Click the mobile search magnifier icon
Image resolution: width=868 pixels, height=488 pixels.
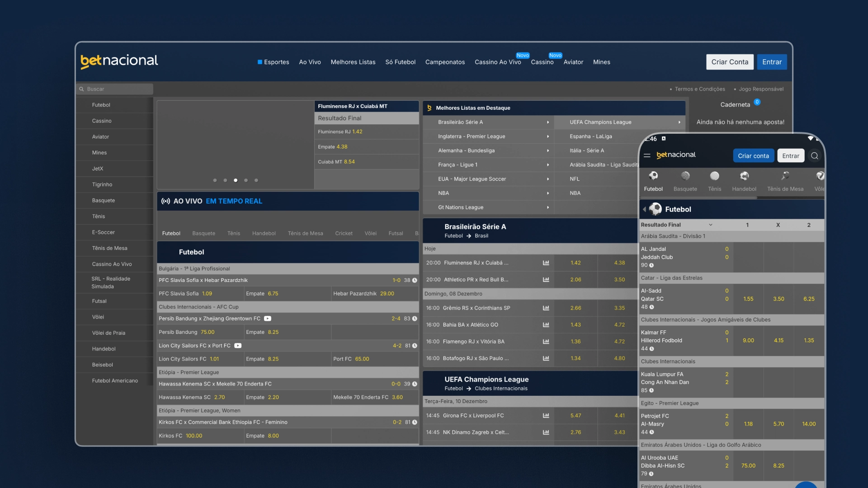coord(815,156)
